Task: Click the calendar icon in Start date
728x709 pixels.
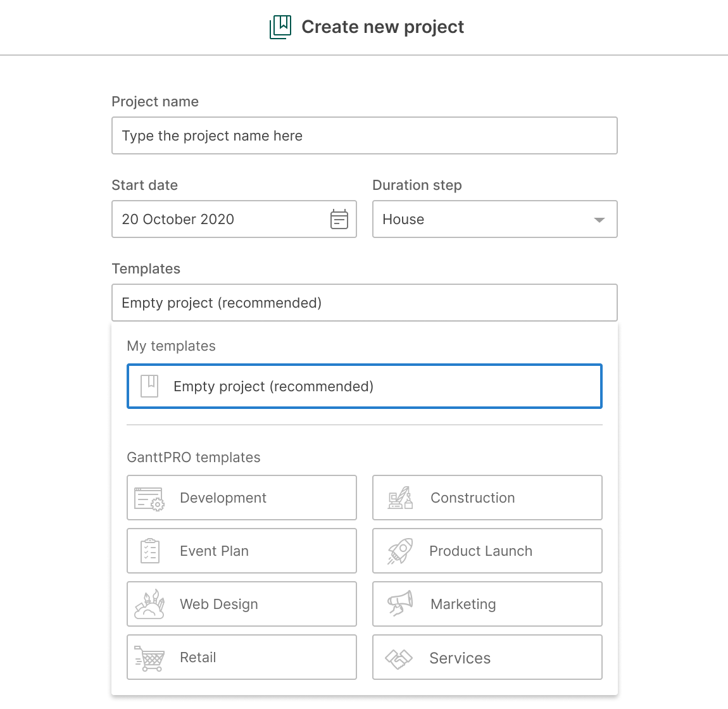Action: [x=339, y=219]
